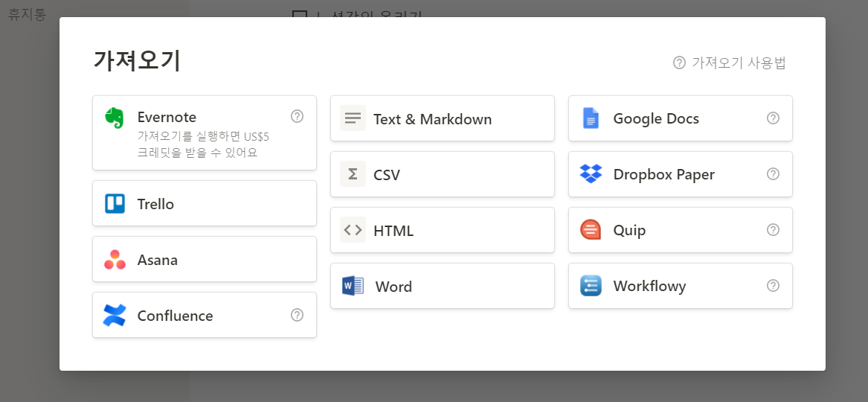Open help for Dropbox Paper import

774,174
